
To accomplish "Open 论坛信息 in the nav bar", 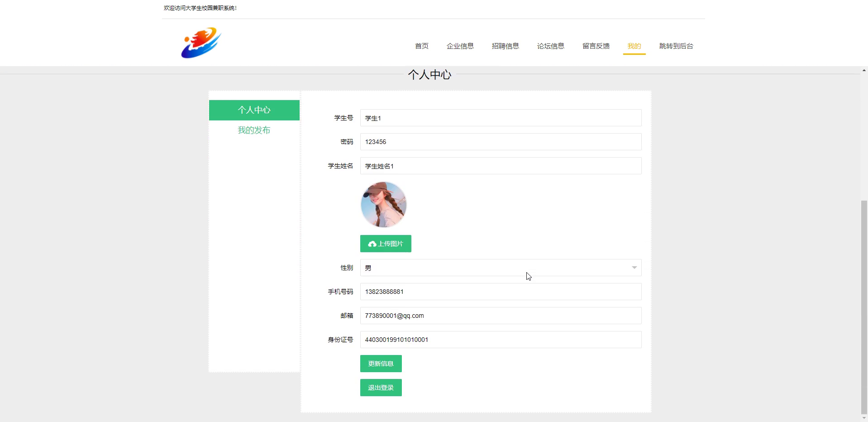I will coord(551,46).
